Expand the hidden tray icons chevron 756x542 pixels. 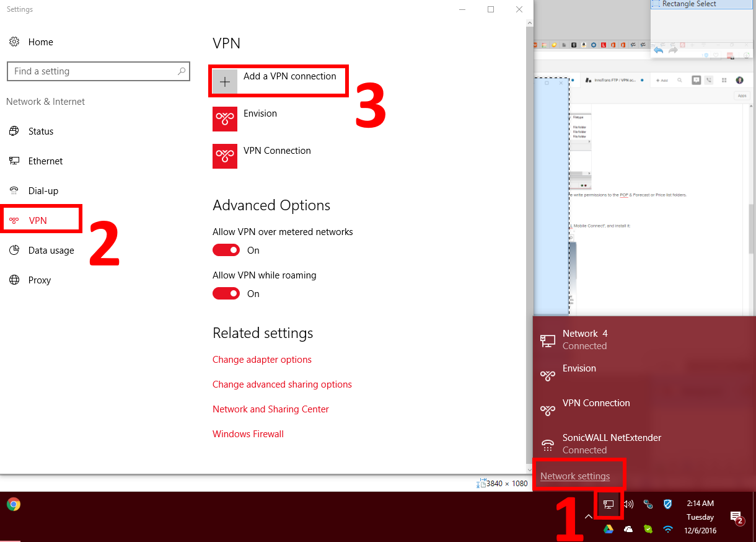point(588,517)
